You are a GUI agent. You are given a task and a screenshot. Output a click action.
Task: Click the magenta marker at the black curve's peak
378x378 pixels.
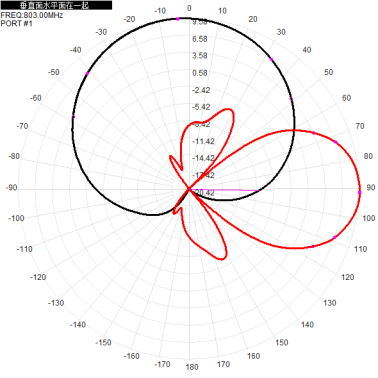178,19
